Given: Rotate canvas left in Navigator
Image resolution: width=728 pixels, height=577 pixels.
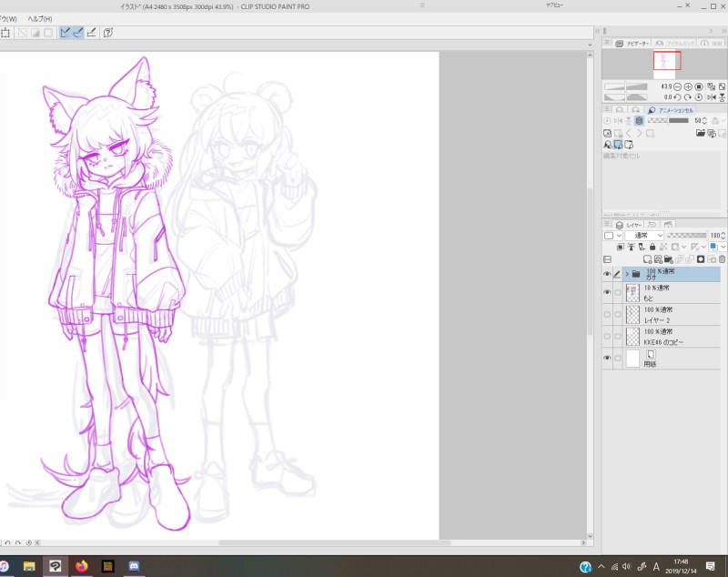Looking at the screenshot, I should pyautogui.click(x=676, y=96).
